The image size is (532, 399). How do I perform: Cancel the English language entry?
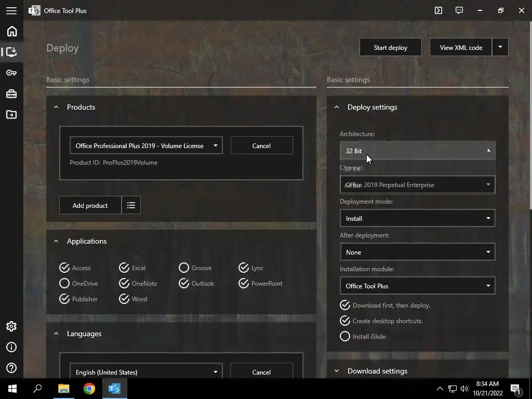pos(261,372)
